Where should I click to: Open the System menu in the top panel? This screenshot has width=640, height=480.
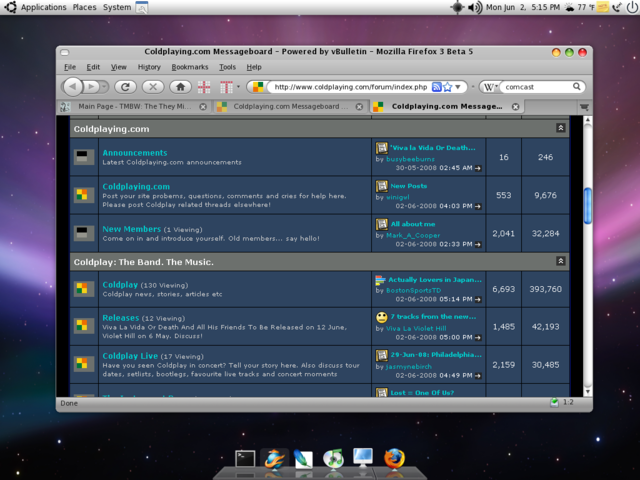tap(117, 7)
